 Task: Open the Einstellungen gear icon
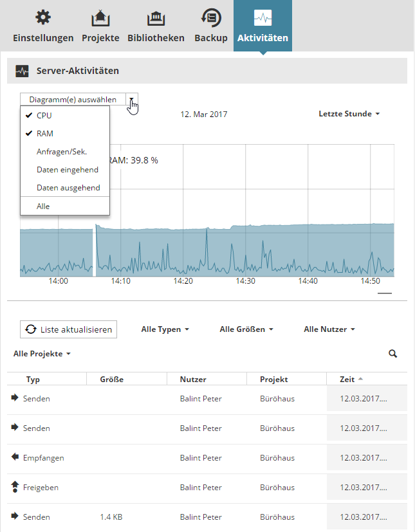point(43,17)
